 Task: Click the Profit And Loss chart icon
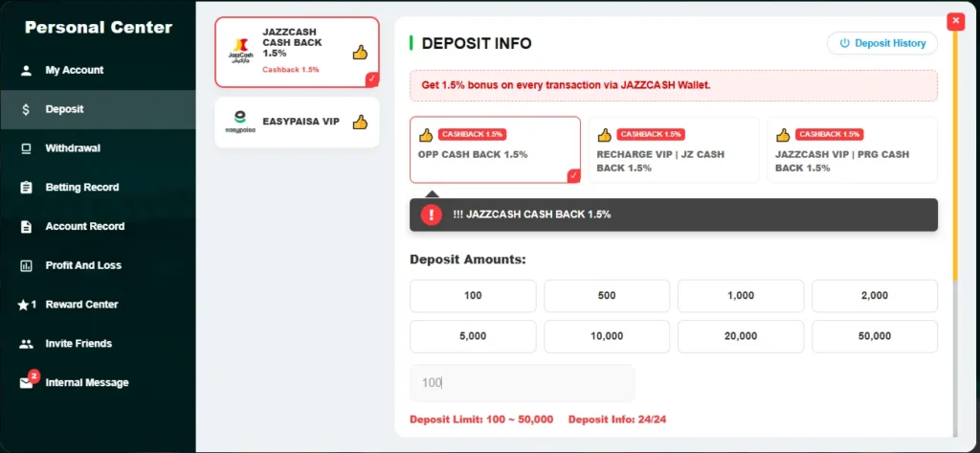26,266
